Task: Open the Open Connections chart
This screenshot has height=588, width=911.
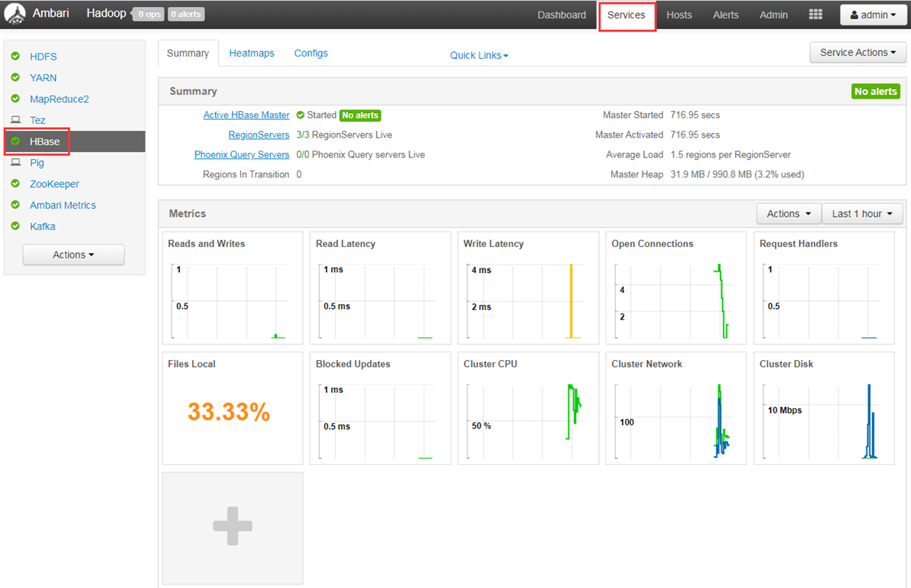Action: [676, 288]
